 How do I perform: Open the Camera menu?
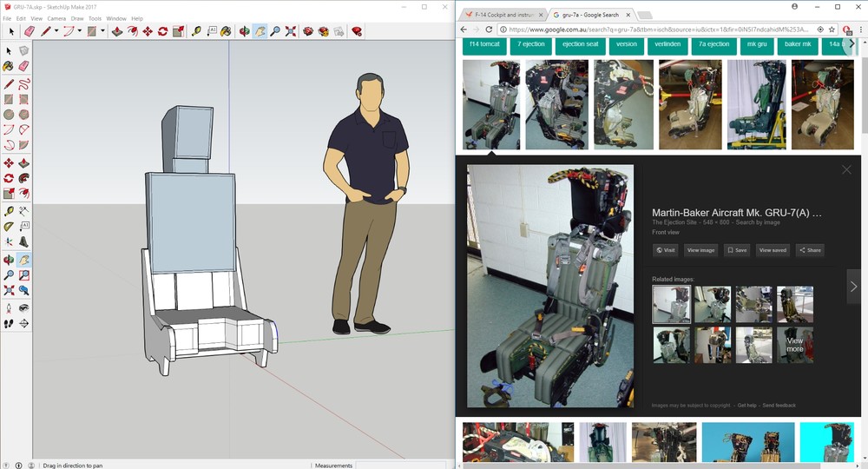pyautogui.click(x=56, y=18)
